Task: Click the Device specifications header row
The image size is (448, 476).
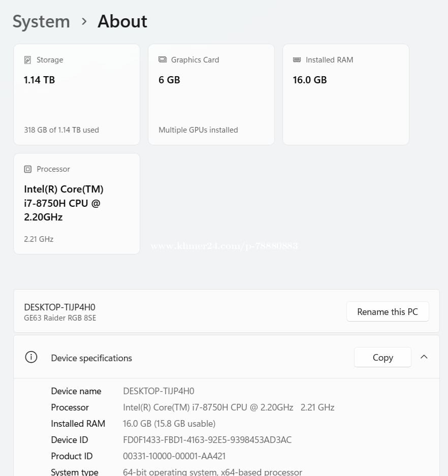Action: [x=203, y=358]
